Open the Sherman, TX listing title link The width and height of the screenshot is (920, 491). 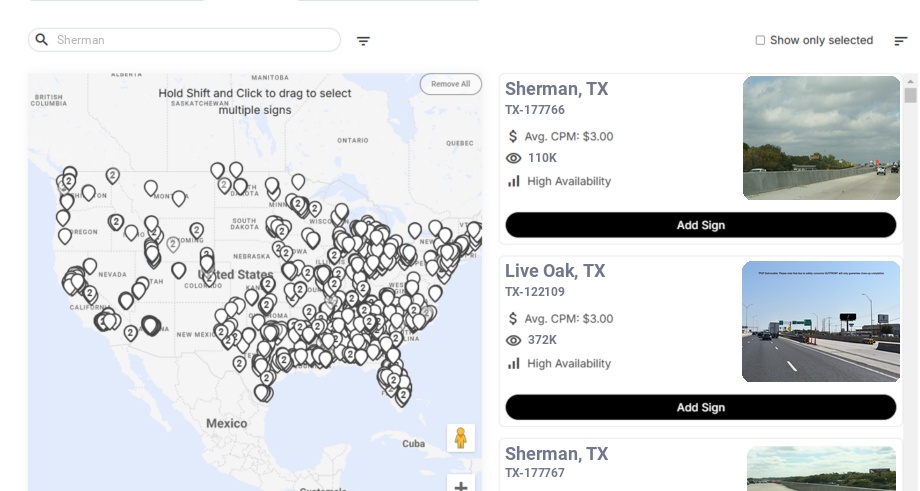coord(556,89)
